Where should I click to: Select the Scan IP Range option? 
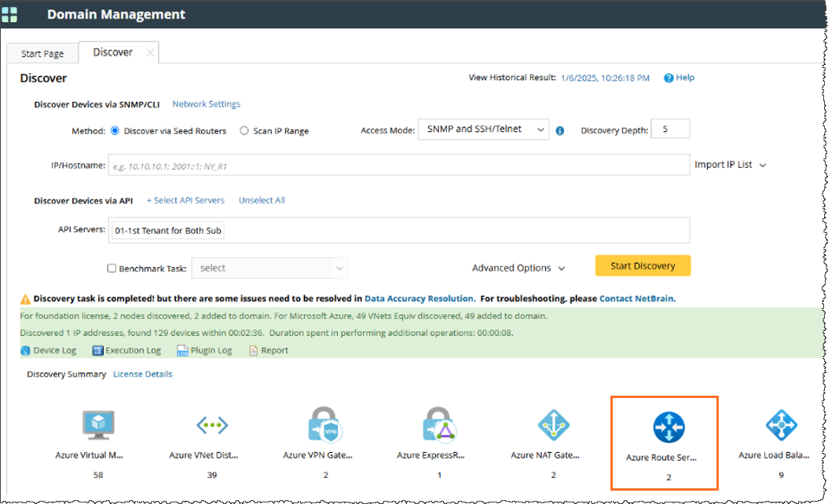pos(244,131)
